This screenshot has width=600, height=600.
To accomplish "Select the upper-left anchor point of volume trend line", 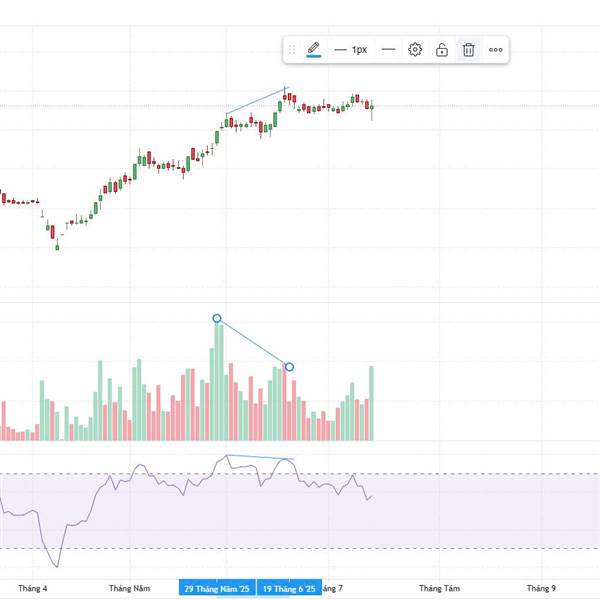I will (217, 318).
